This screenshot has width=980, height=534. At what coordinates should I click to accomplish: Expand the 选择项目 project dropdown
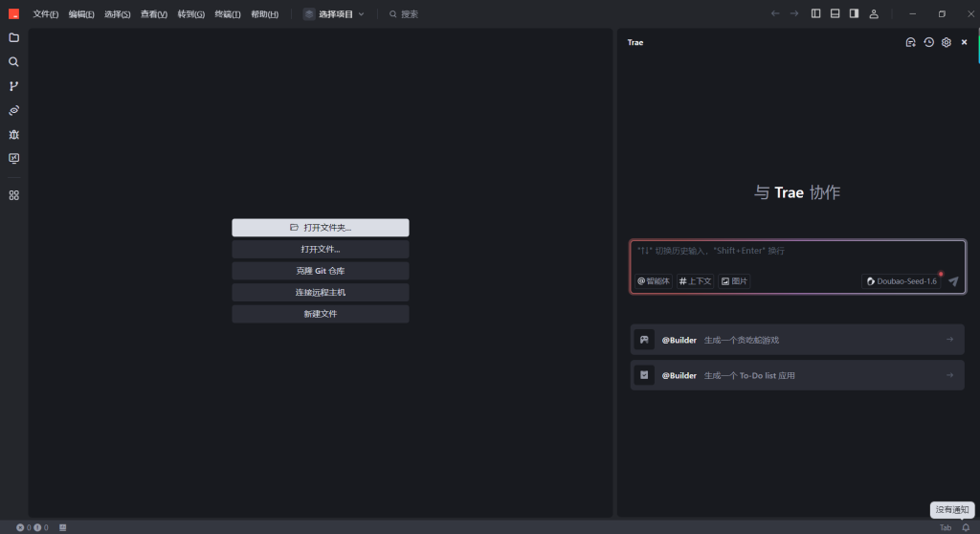pyautogui.click(x=334, y=13)
